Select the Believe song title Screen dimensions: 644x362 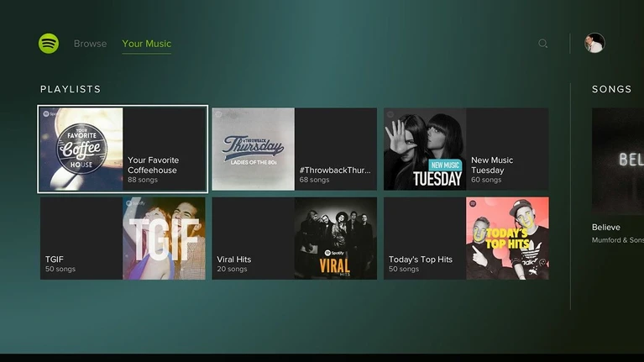click(606, 227)
